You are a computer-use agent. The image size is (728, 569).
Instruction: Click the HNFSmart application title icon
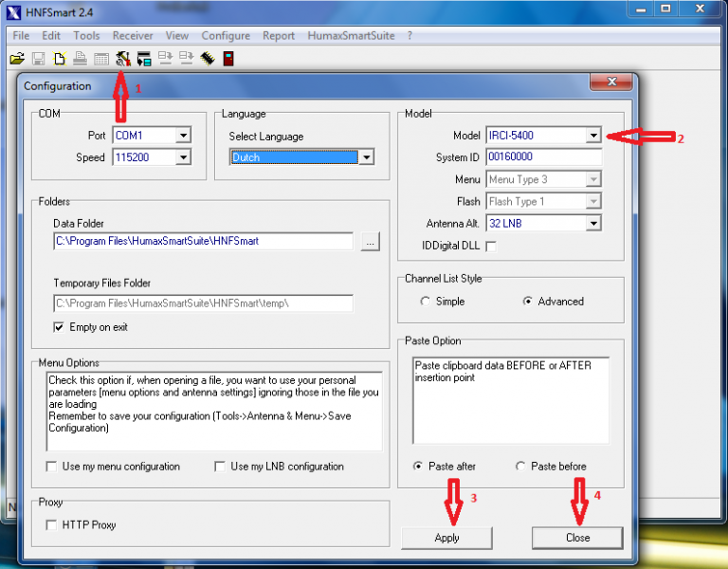point(13,12)
